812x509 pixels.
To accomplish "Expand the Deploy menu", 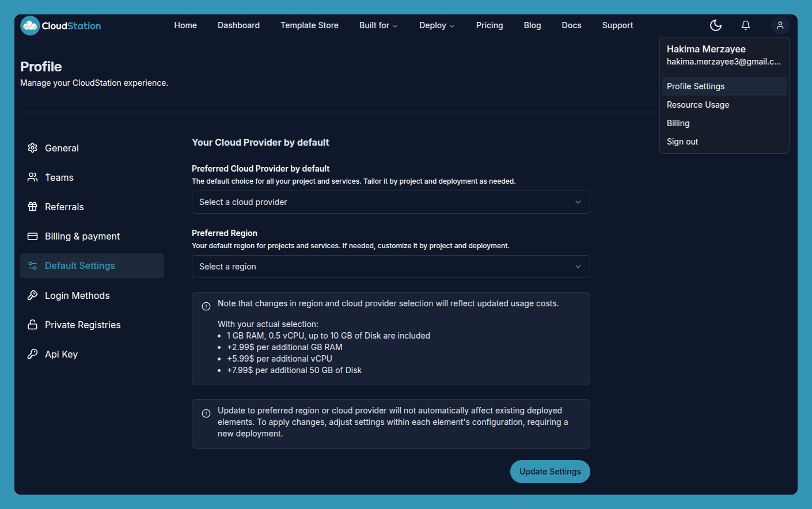I will pos(437,25).
